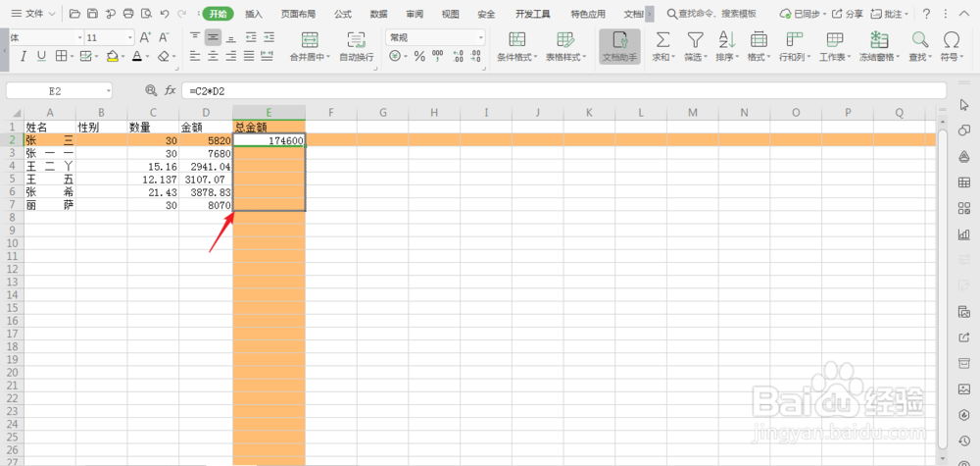This screenshot has width=980, height=466.
Task: Click the 查找命令 search box
Action: point(711,14)
